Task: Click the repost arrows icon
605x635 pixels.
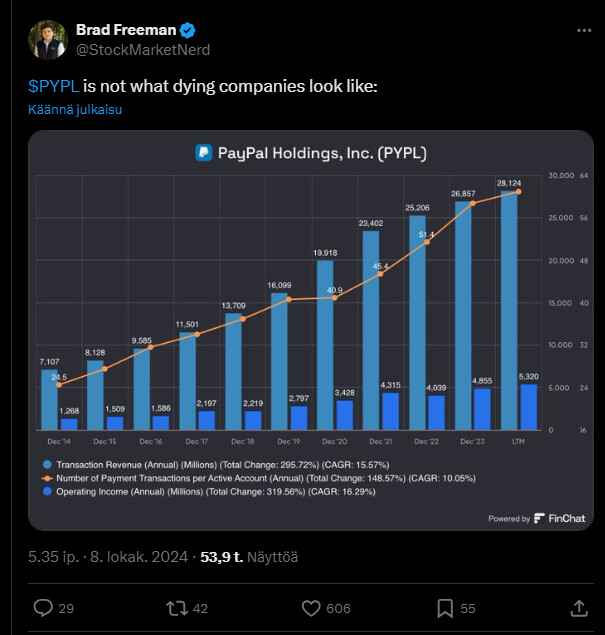Action: pyautogui.click(x=177, y=608)
